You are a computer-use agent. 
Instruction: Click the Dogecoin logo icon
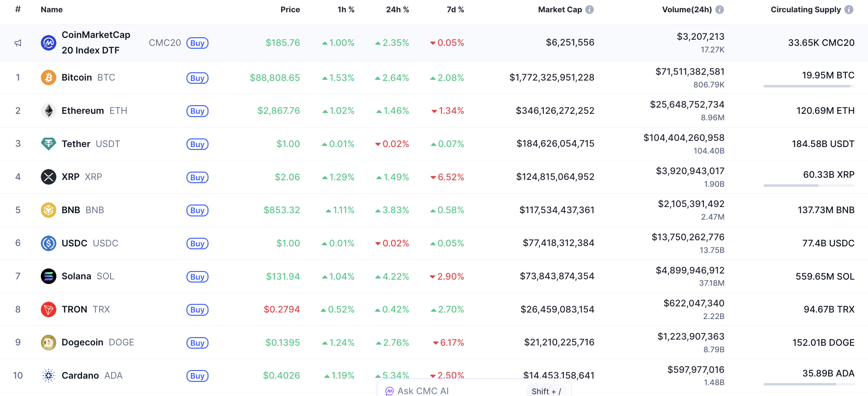tap(48, 343)
